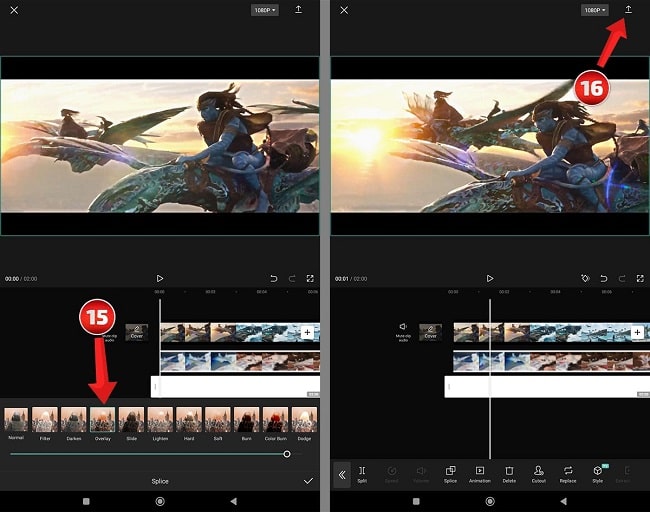Open the Volume tool
Viewport: 650px width, 512px height.
pos(421,475)
